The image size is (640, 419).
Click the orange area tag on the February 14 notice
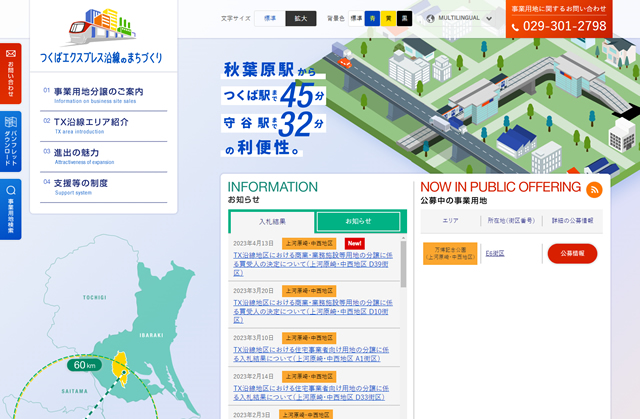click(309, 377)
